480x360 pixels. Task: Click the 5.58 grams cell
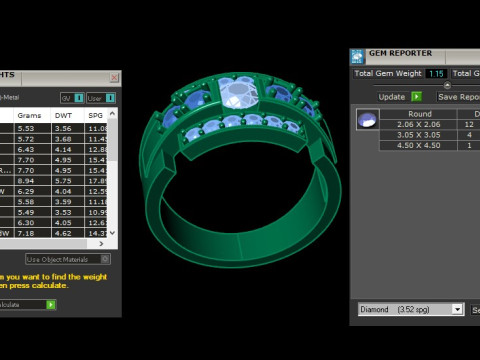coord(32,202)
